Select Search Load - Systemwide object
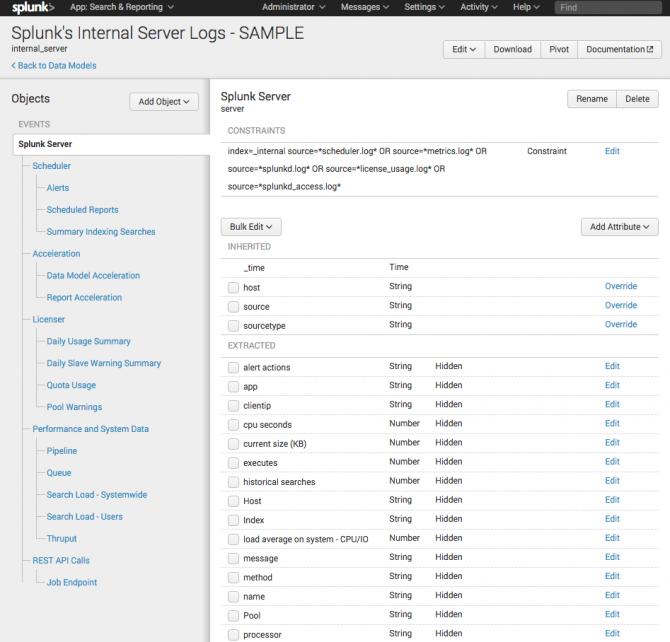The image size is (670, 642). point(97,495)
